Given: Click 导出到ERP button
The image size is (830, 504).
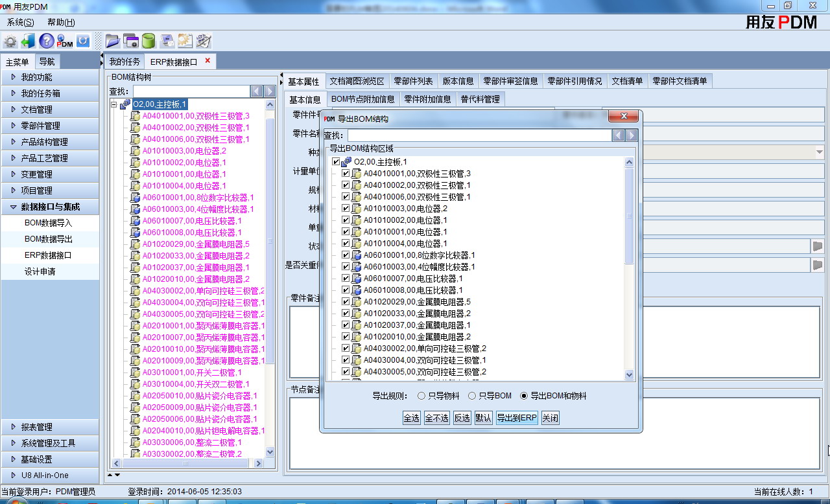Looking at the screenshot, I should tap(517, 418).
